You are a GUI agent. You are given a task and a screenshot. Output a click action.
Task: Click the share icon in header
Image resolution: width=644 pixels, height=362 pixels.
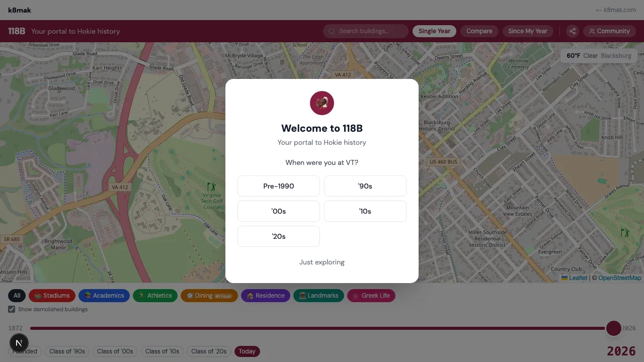(573, 31)
